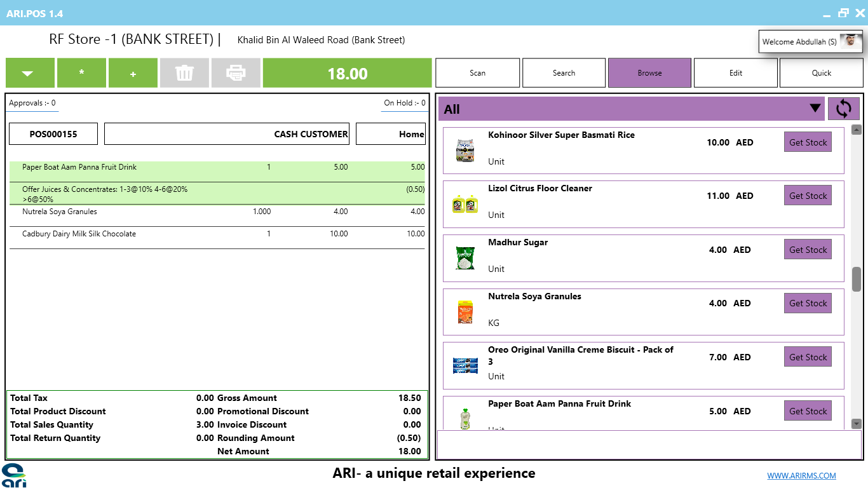The image size is (868, 488).
Task: Click the CASH CUSTOMER field
Action: click(227, 134)
